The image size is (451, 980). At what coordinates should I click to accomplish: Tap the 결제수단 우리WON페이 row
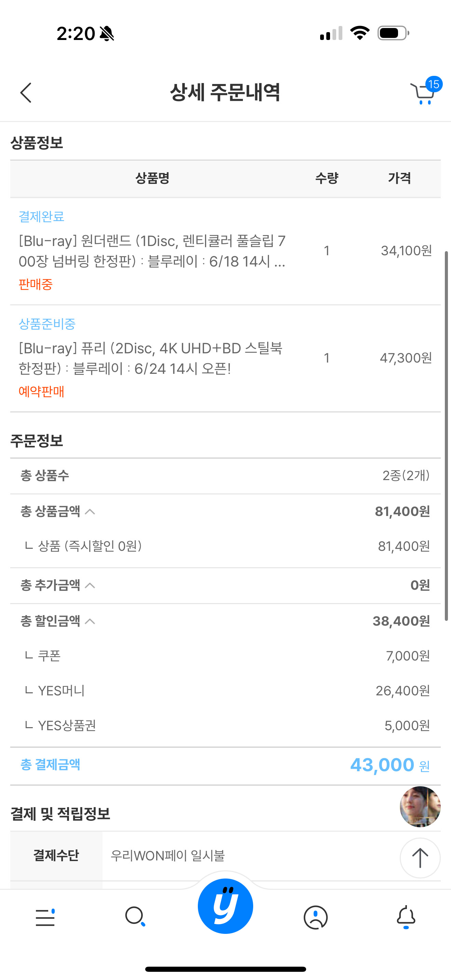tap(225, 856)
